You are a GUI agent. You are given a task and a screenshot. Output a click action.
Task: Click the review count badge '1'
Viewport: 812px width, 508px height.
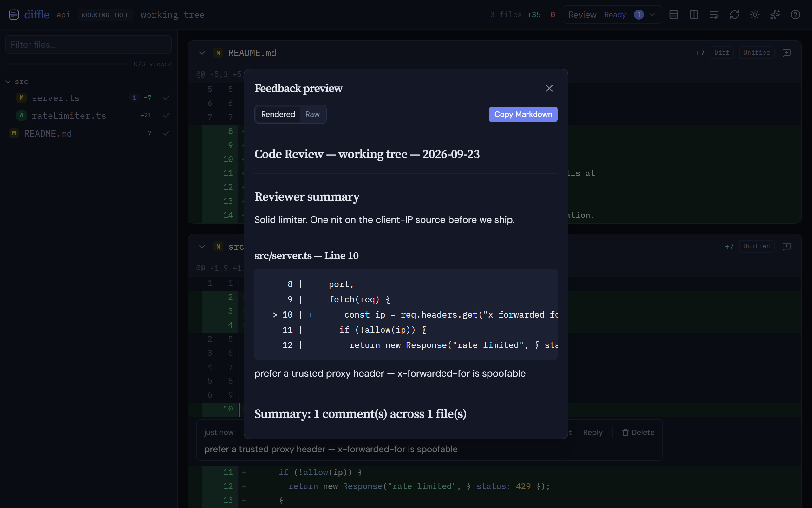click(638, 15)
